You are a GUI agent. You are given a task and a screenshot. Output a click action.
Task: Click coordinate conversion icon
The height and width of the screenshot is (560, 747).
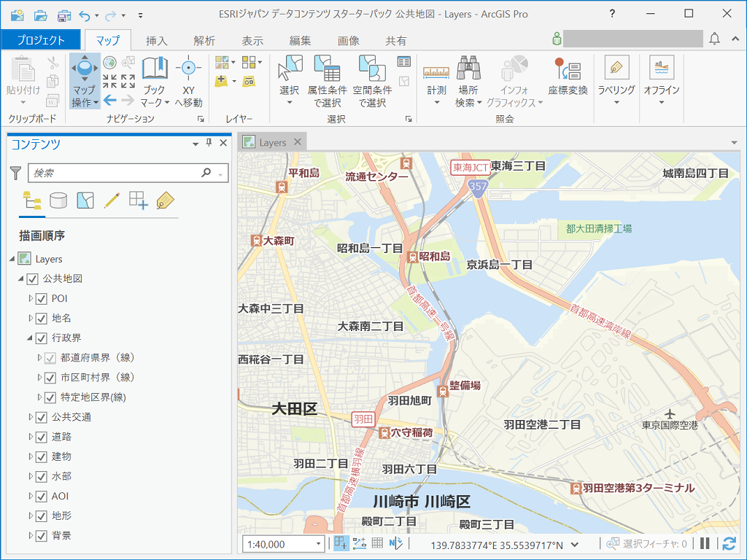[x=568, y=68]
